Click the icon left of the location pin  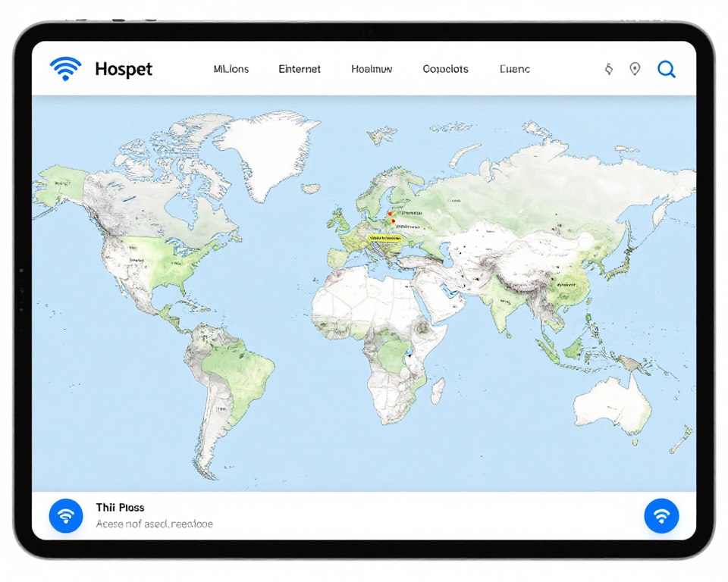(x=608, y=69)
